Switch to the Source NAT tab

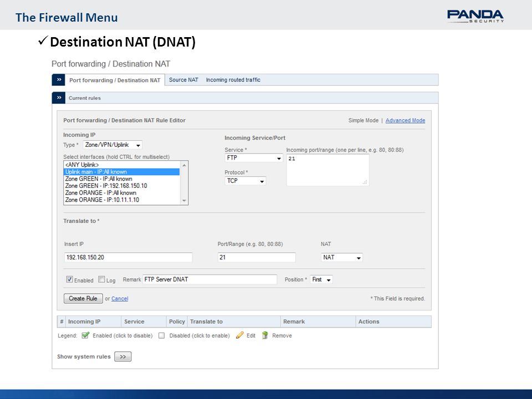click(183, 80)
